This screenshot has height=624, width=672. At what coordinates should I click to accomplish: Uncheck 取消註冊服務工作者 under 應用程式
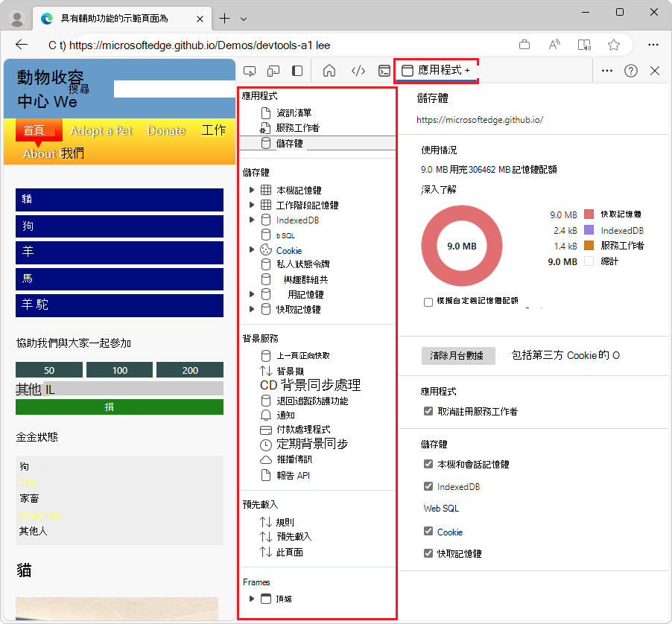point(428,410)
